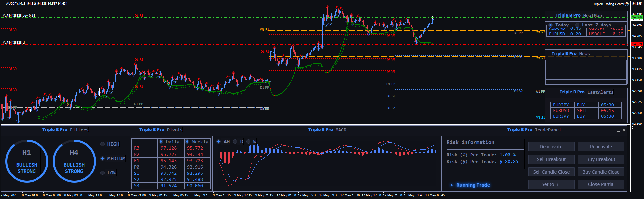
Task: Click the Close Partial button
Action: 601,184
